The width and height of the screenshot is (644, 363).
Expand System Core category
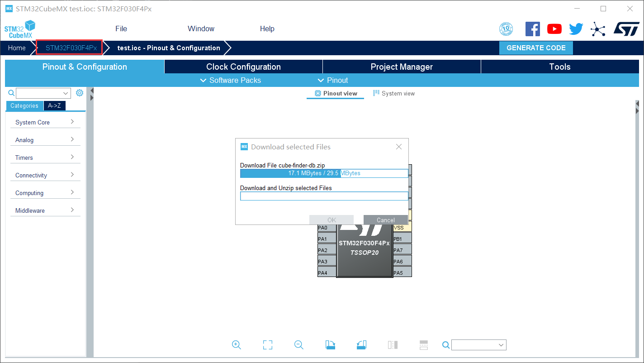[x=45, y=122]
